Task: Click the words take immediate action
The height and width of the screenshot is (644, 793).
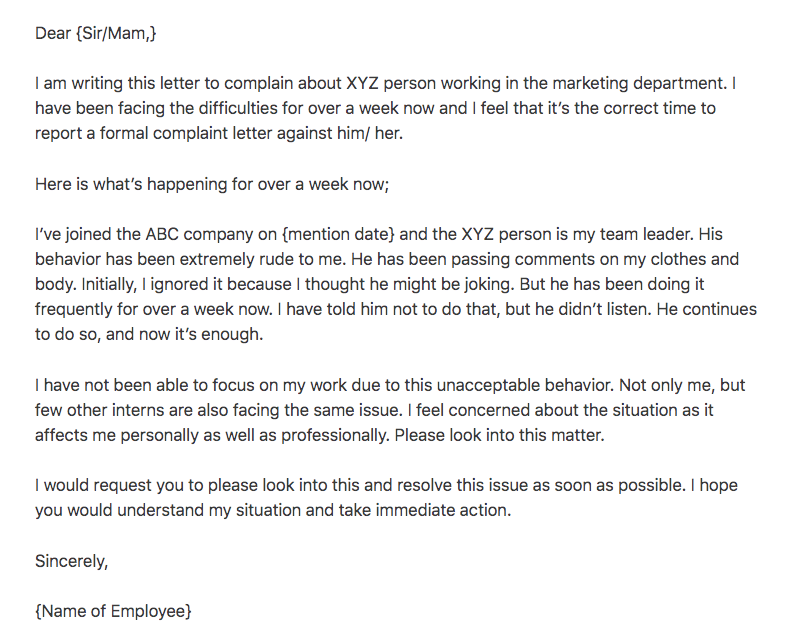Action: point(425,510)
